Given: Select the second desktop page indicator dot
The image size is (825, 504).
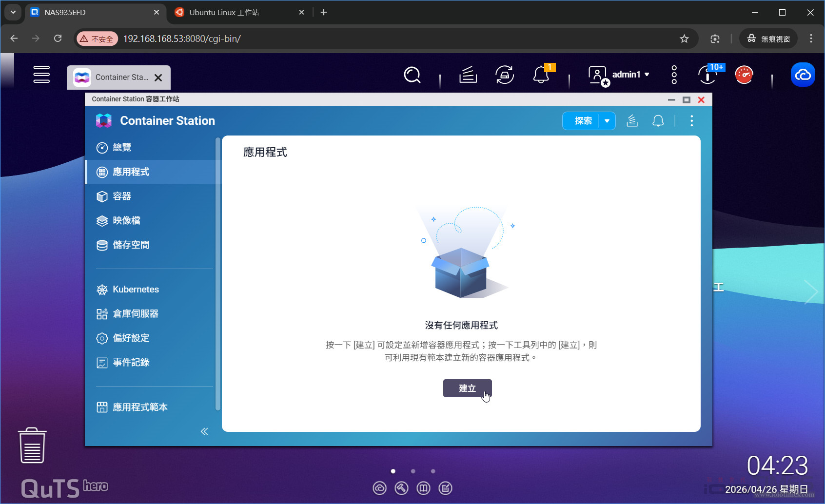Looking at the screenshot, I should (x=413, y=471).
